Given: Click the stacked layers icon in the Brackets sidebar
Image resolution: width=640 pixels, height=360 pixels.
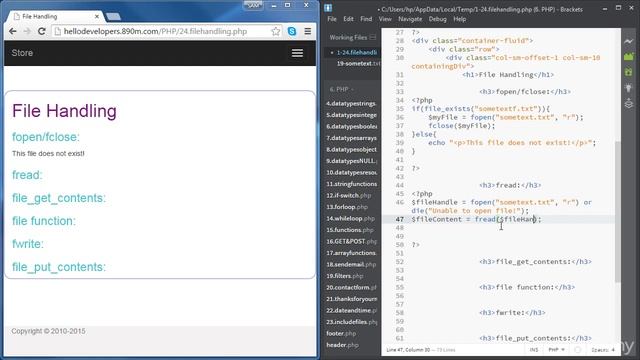Looking at the screenshot, I should (629, 103).
